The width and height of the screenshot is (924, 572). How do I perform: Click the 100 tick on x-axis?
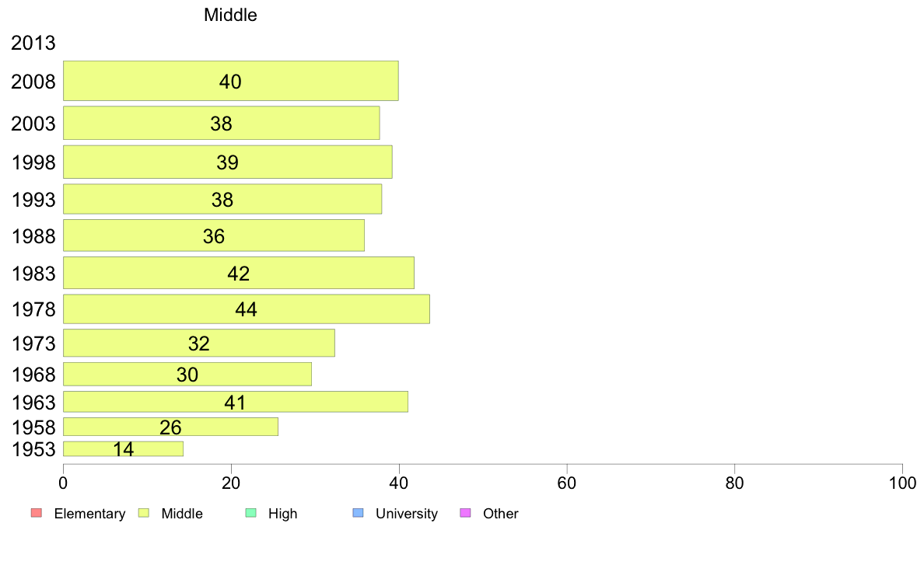click(x=902, y=483)
